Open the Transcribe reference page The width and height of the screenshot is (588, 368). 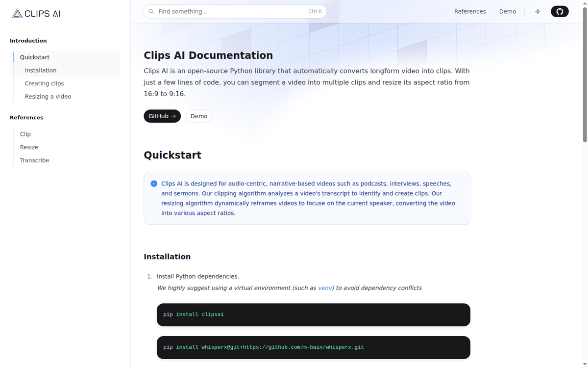point(35,160)
